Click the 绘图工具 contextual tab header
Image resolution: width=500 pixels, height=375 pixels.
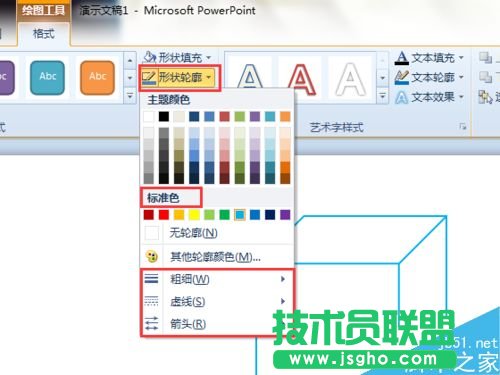pos(44,10)
